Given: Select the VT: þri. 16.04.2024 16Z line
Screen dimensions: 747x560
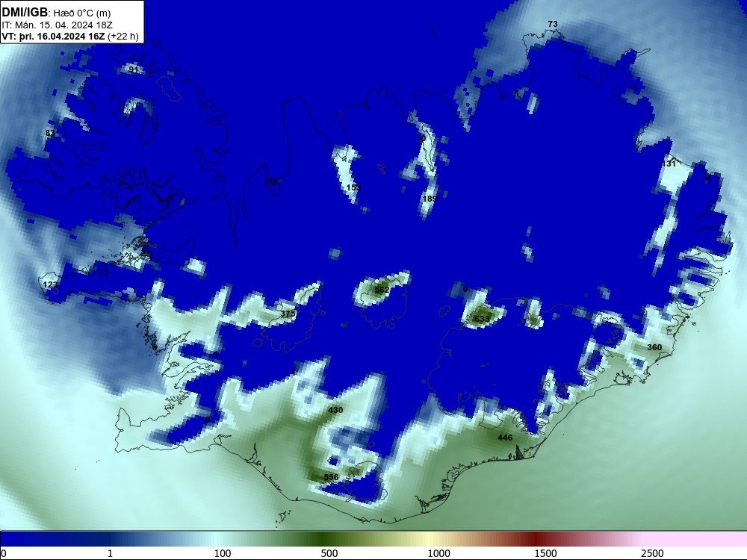Looking at the screenshot, I should coord(70,37).
